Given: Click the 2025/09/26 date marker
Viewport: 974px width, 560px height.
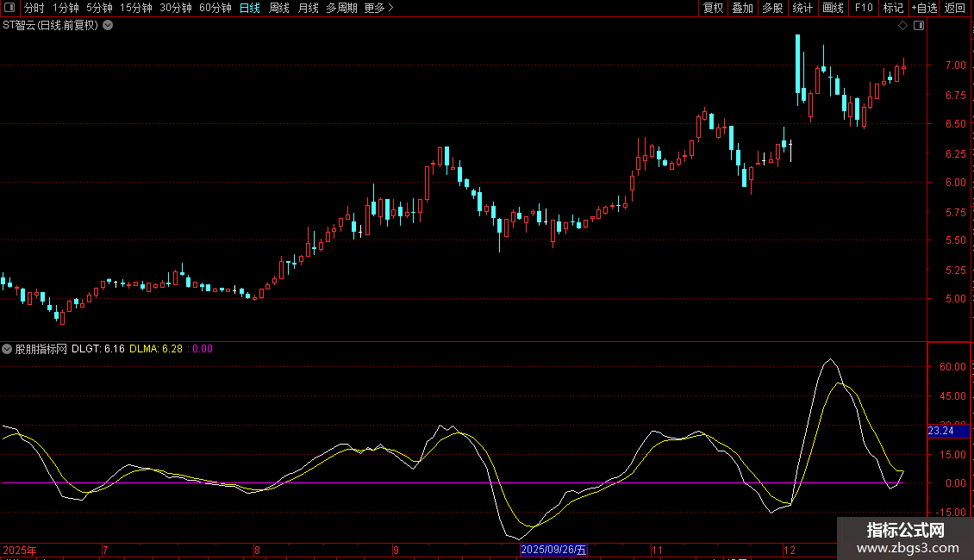Looking at the screenshot, I should [553, 550].
